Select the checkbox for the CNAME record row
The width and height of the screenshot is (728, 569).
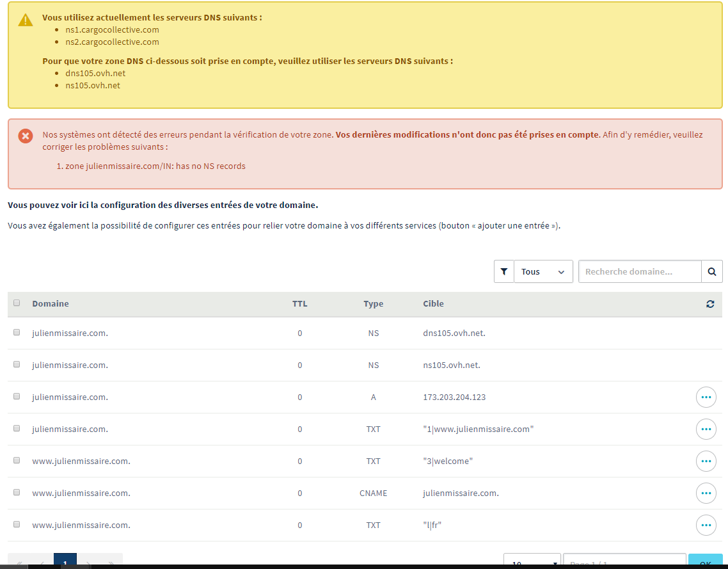point(17,493)
